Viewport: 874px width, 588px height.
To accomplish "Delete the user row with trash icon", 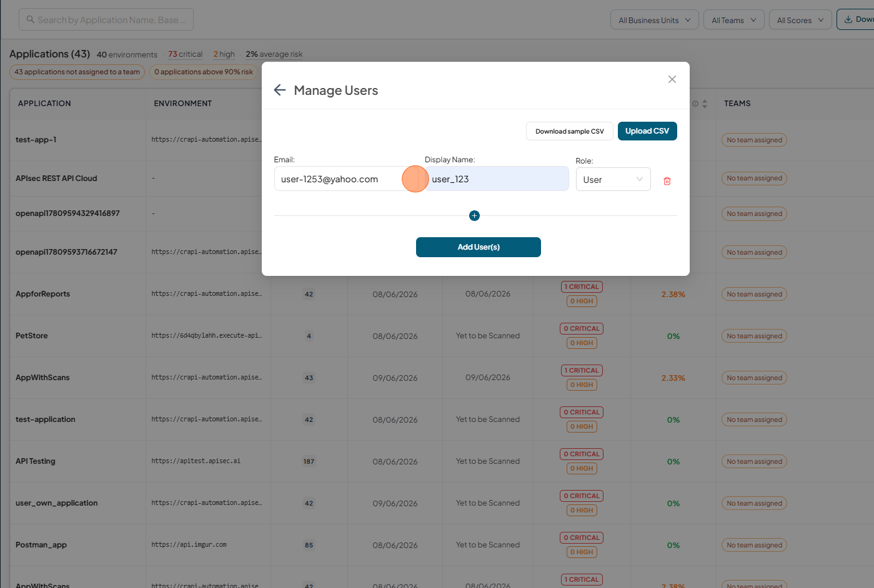I will (667, 181).
